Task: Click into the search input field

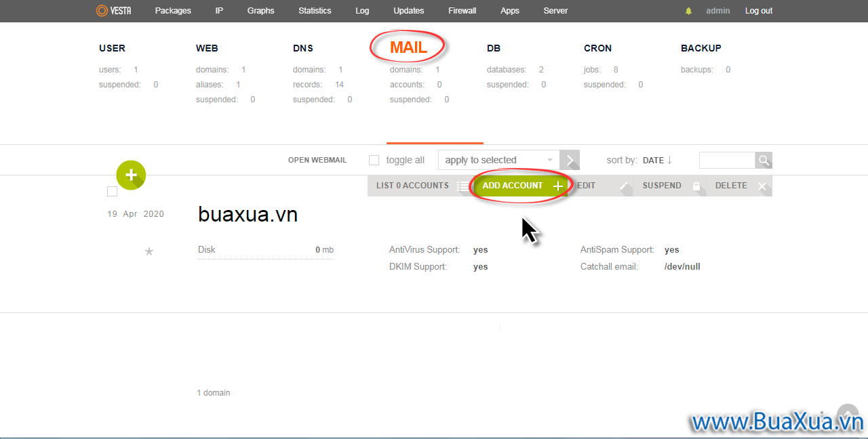Action: point(727,160)
